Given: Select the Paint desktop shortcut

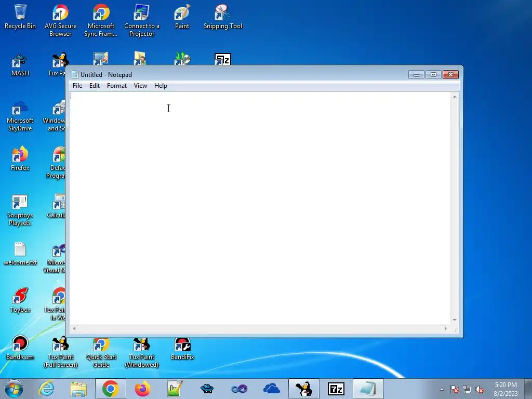Looking at the screenshot, I should [182, 17].
